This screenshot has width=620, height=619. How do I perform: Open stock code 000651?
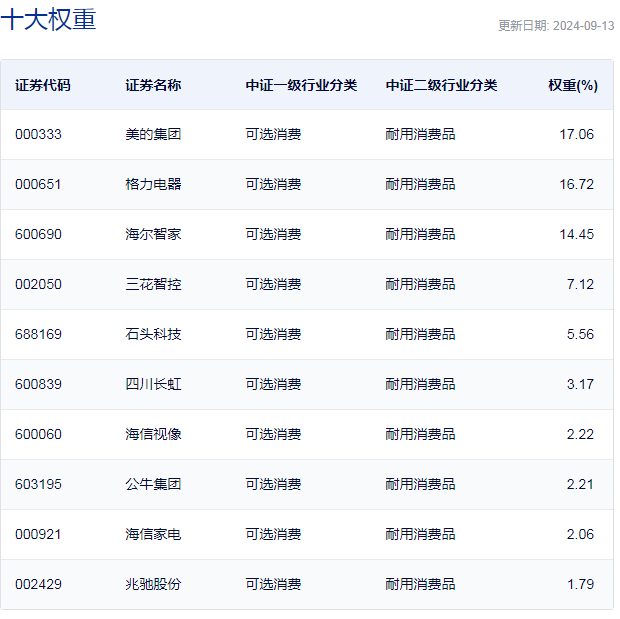38,184
